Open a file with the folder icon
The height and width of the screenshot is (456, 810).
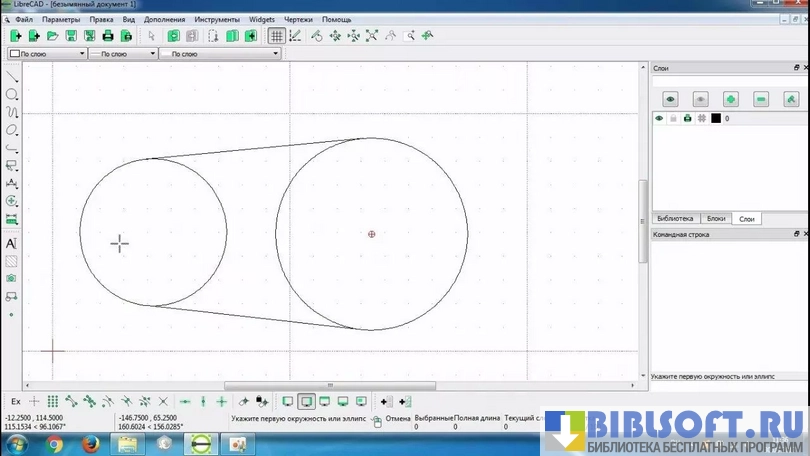point(53,36)
